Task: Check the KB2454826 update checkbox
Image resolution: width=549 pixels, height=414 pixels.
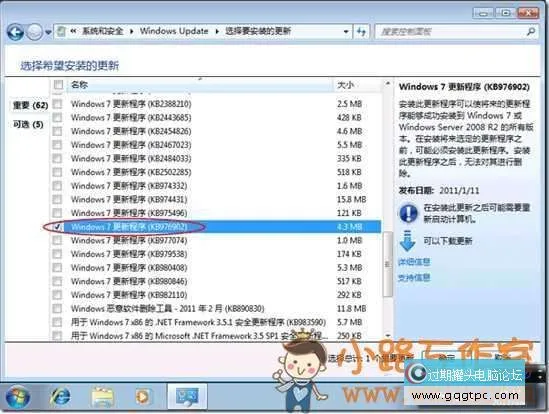Action: click(x=57, y=131)
